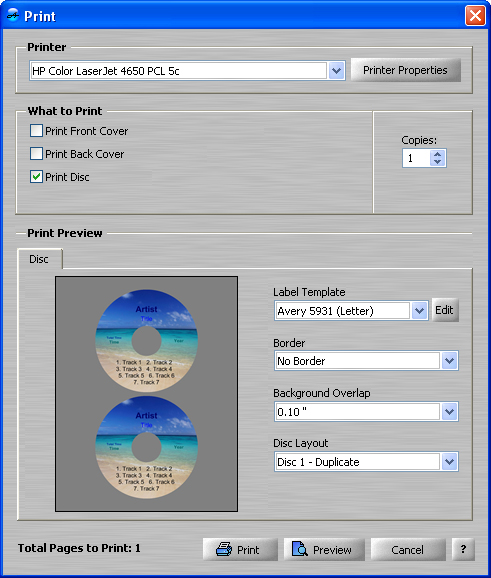491x578 pixels.
Task: Click the app icon in title bar
Action: click(x=13, y=15)
